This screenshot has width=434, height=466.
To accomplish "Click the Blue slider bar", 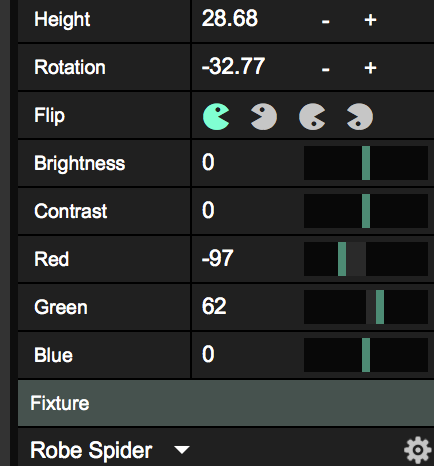I will (x=366, y=355).
